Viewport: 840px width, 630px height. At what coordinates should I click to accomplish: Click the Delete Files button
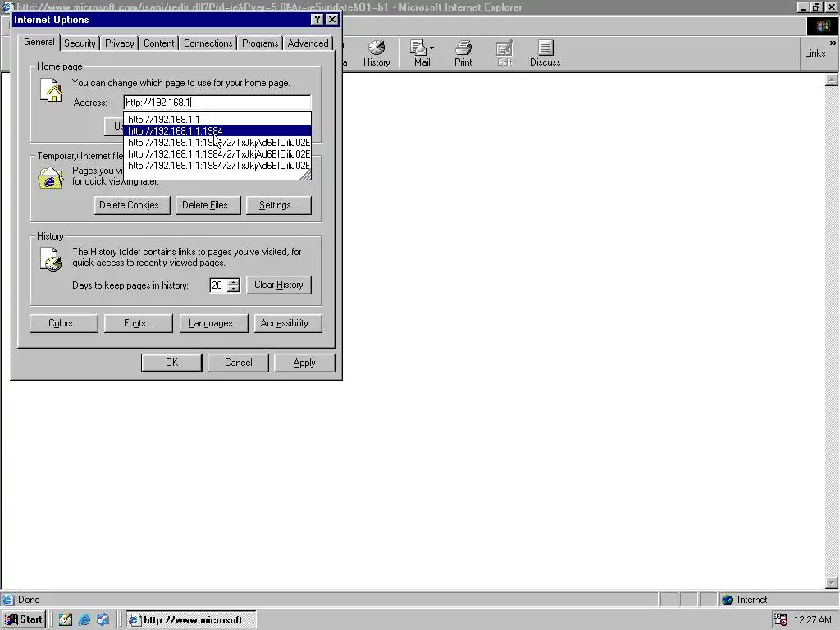[x=208, y=205]
